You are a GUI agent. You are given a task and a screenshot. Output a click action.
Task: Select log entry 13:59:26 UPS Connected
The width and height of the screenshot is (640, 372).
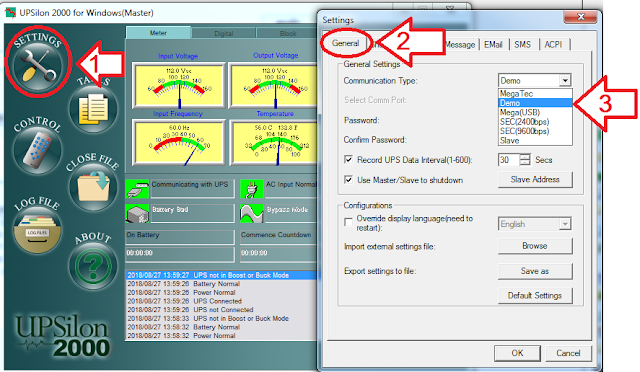221,301
